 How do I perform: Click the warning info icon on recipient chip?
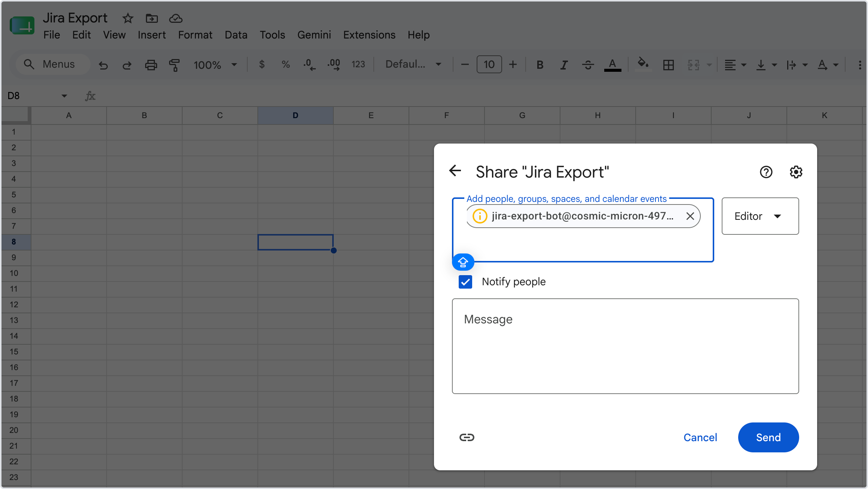[480, 216]
